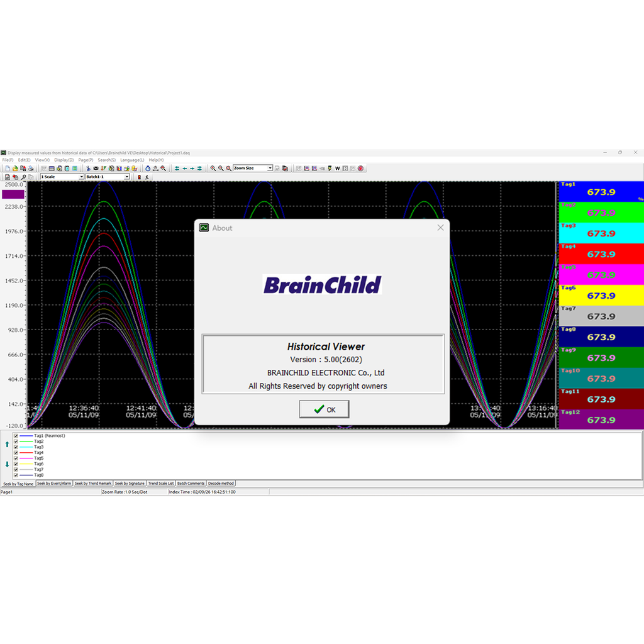Select the Zoom In magnifier tool
Image resolution: width=644 pixels, height=644 pixels.
213,168
